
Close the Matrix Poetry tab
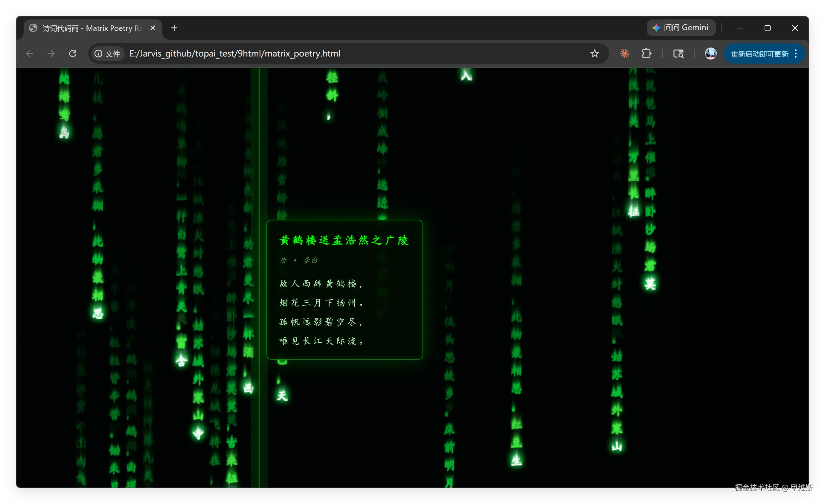(153, 28)
